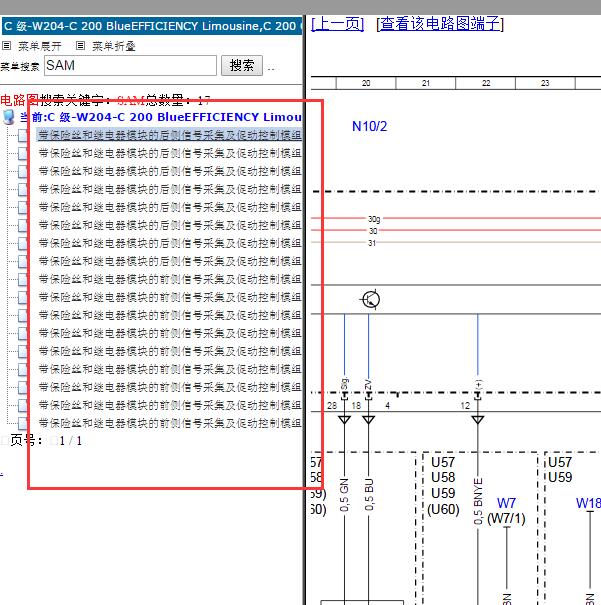Click the 菜单折叠 collapse-menu icon
The image size is (601, 605).
coord(80,46)
